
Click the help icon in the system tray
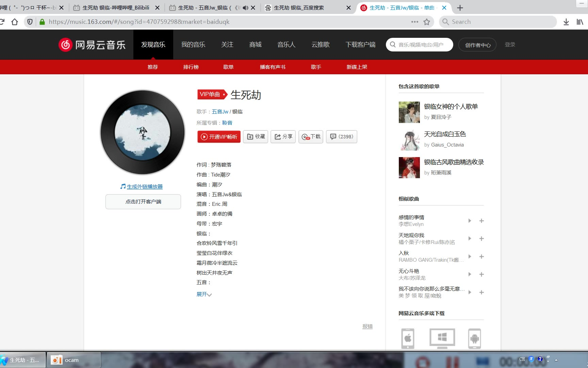[x=540, y=359]
